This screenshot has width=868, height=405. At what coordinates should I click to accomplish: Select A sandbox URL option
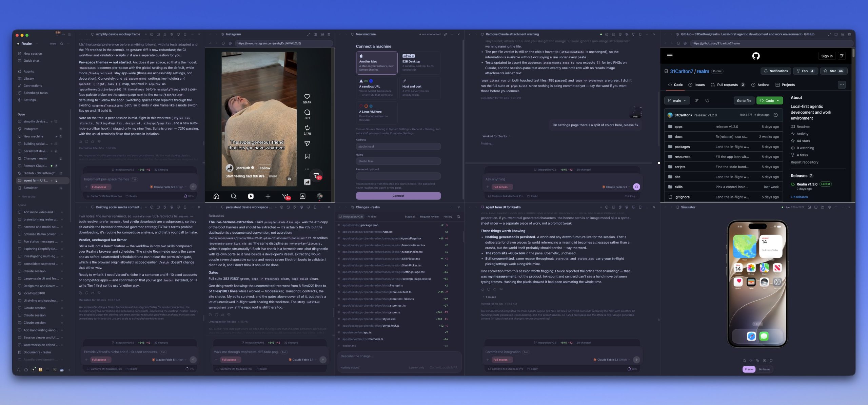[377, 88]
